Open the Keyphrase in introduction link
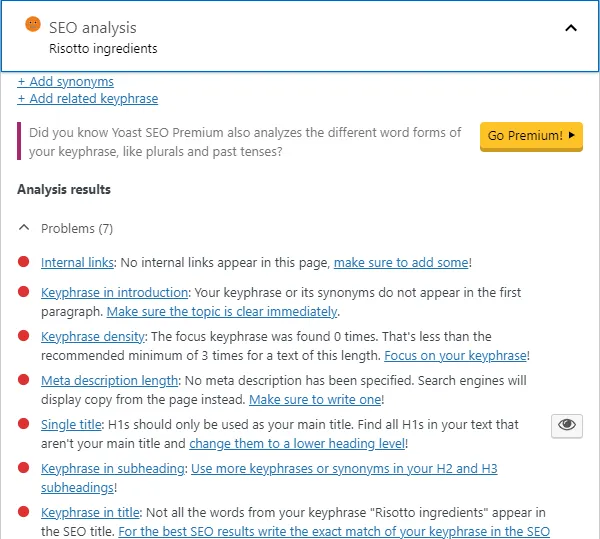Image resolution: width=600 pixels, height=539 pixels. click(x=114, y=293)
